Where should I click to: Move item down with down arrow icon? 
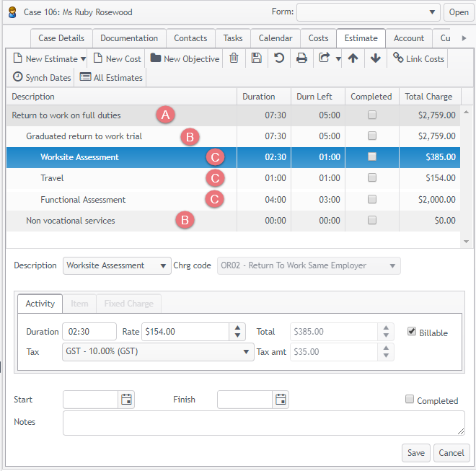pyautogui.click(x=375, y=58)
